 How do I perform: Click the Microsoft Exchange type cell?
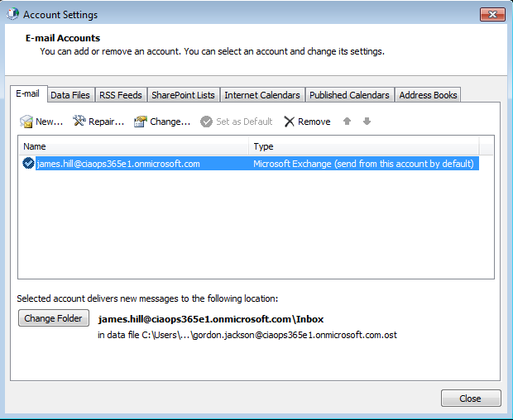pos(363,164)
